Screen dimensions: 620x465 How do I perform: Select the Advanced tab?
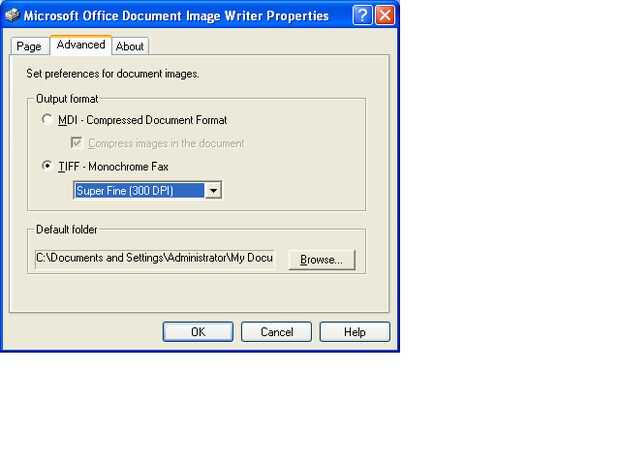pos(81,45)
